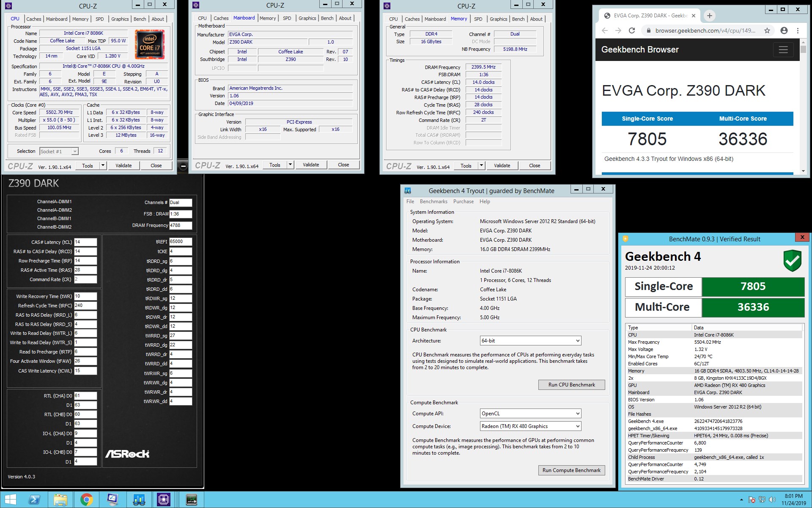Open the ASRock Timing Configurator taskbar icon
This screenshot has height=508, width=812.
coord(191,500)
